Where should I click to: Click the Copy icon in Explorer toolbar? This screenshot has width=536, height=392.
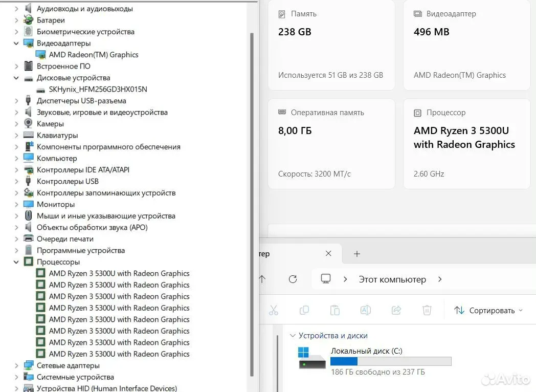tap(304, 310)
